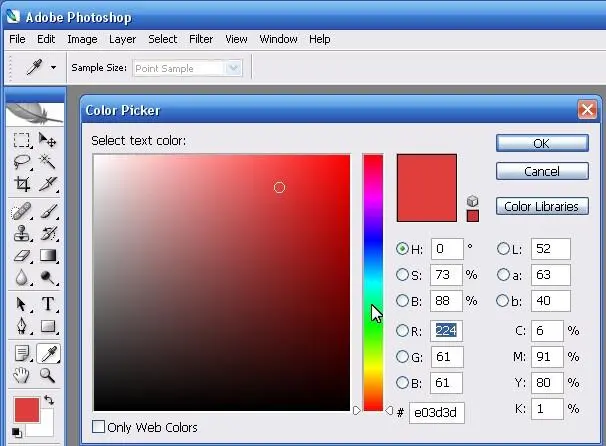Viewport: 606px width, 446px height.
Task: Open the Image menu
Action: [x=82, y=39]
